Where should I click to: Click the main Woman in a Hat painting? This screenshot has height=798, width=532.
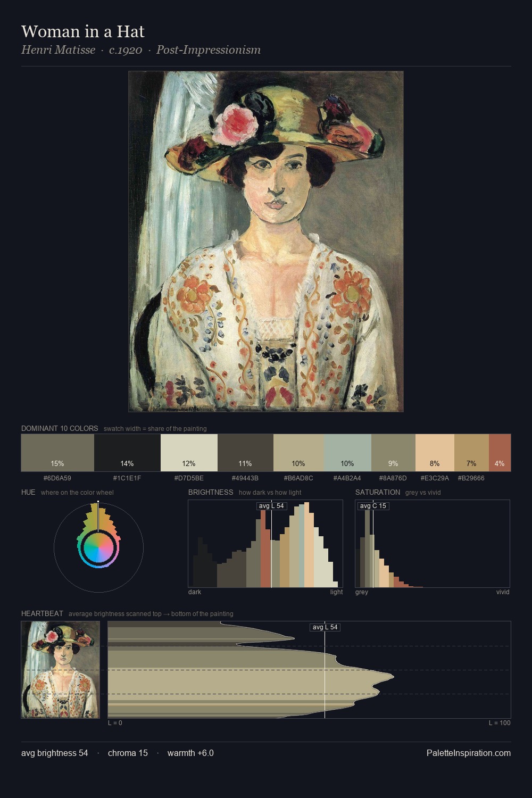(266, 242)
